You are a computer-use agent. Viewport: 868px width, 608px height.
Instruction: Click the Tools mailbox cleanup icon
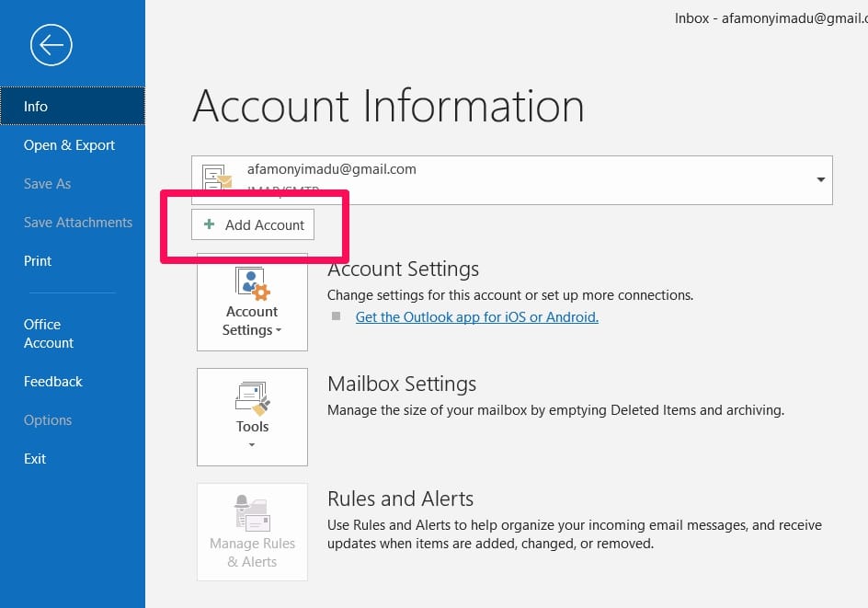252,396
